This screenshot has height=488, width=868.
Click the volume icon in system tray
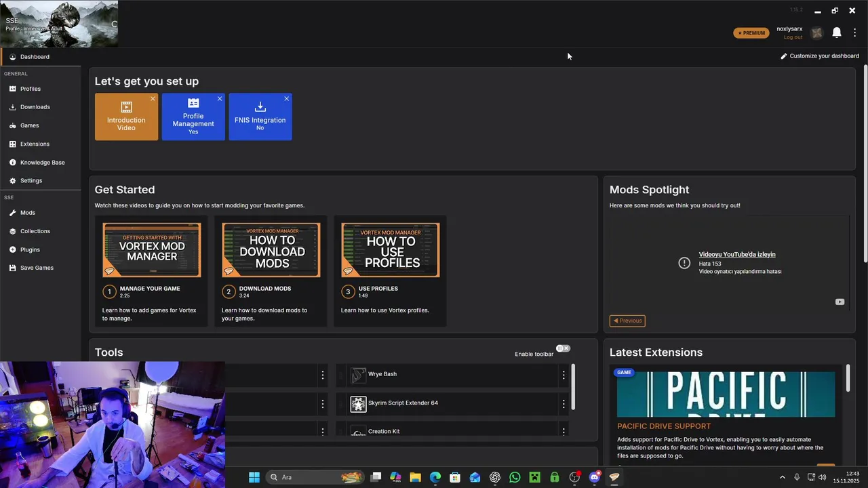point(823,477)
